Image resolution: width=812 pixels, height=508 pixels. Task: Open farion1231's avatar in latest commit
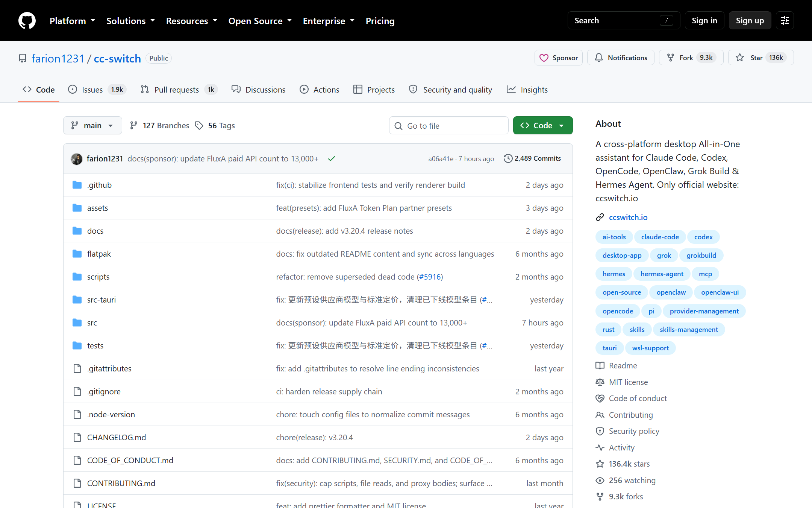click(x=77, y=159)
